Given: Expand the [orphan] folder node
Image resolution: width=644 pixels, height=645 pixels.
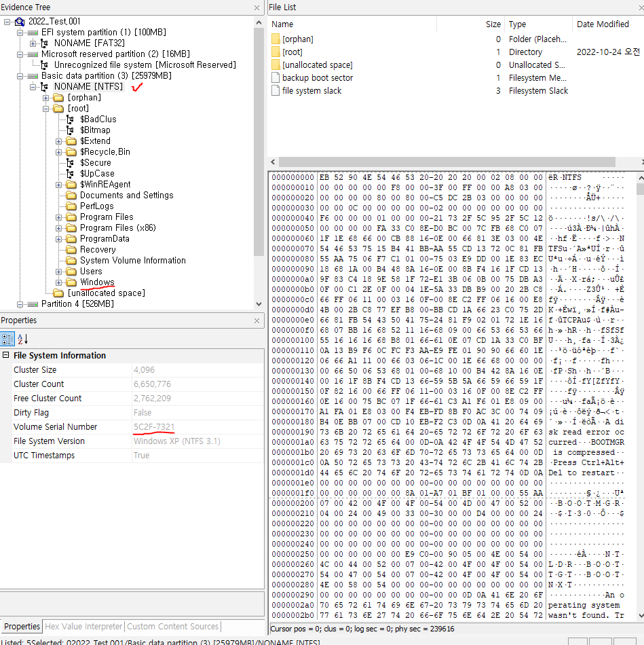Looking at the screenshot, I should click(x=46, y=98).
